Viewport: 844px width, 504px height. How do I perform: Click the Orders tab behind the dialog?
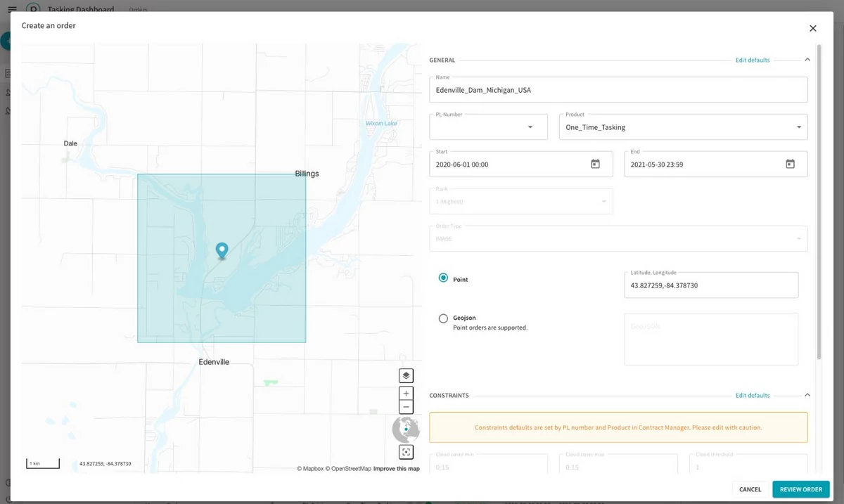[x=138, y=10]
